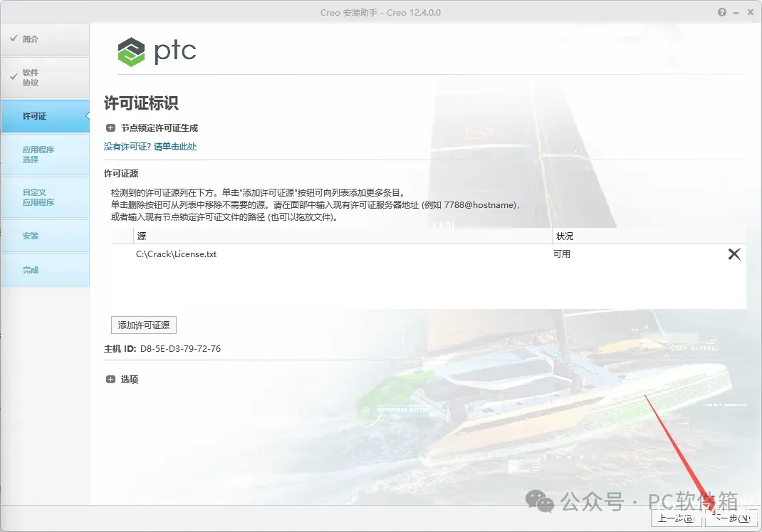Go back with the 上一步 button
Viewport: 762px width, 532px height.
coord(677,518)
